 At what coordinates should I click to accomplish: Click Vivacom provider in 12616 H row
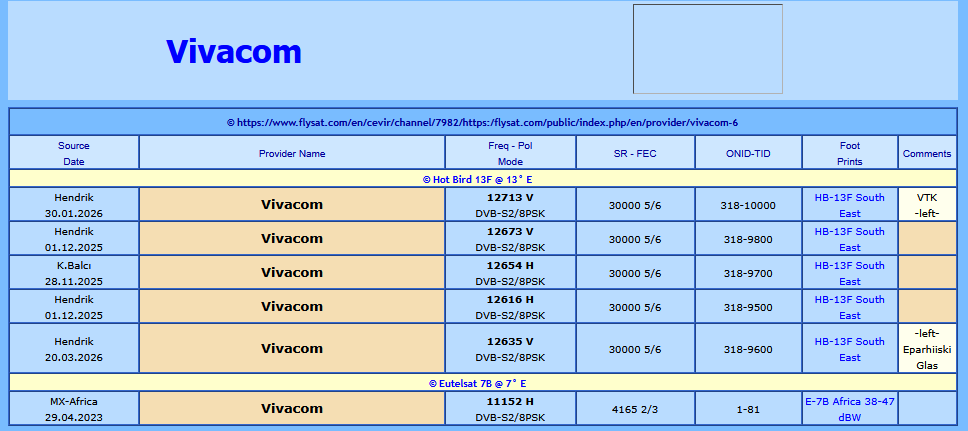(292, 306)
